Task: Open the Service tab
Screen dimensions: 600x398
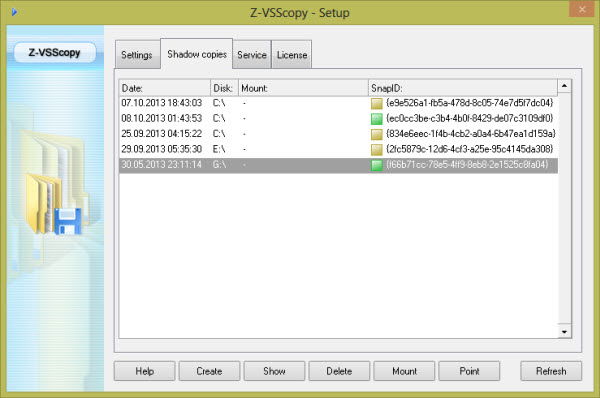Action: (x=252, y=55)
